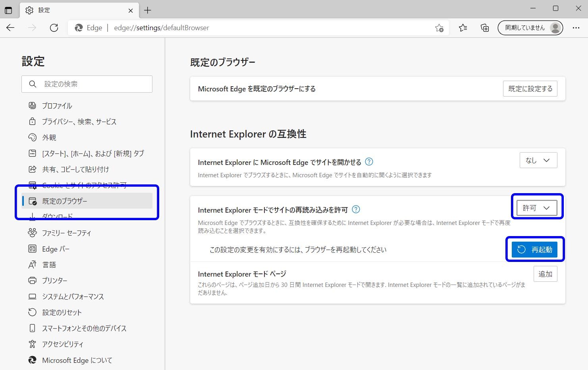Image resolution: width=588 pixels, height=370 pixels.
Task: Click the 設定の検索 search box
Action: click(x=87, y=84)
